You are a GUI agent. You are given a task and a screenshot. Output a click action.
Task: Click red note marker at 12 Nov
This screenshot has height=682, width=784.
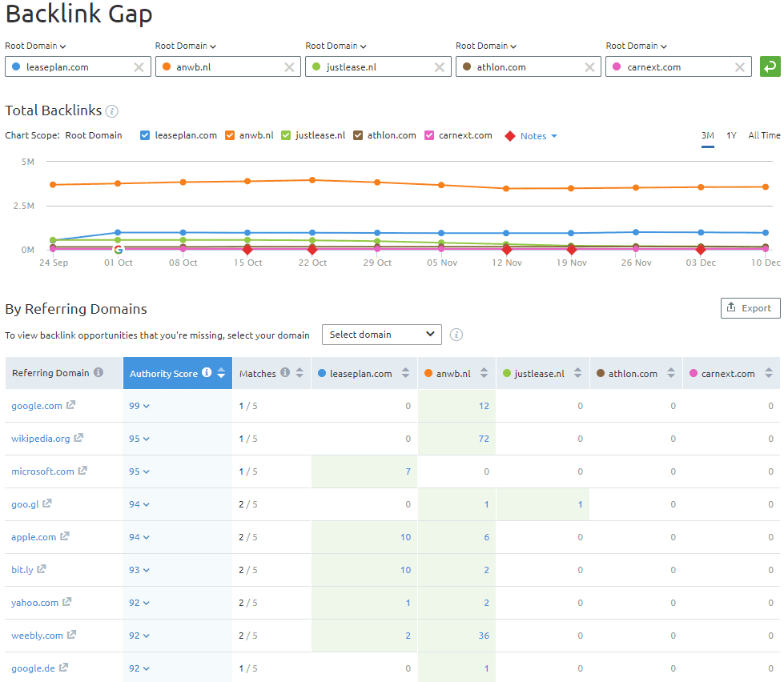[x=506, y=249]
